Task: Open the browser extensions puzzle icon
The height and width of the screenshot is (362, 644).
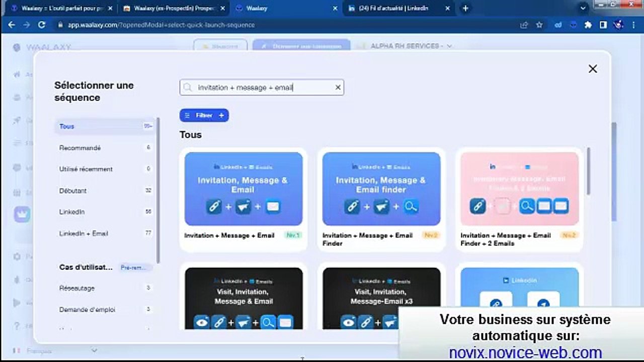Action: [588, 25]
